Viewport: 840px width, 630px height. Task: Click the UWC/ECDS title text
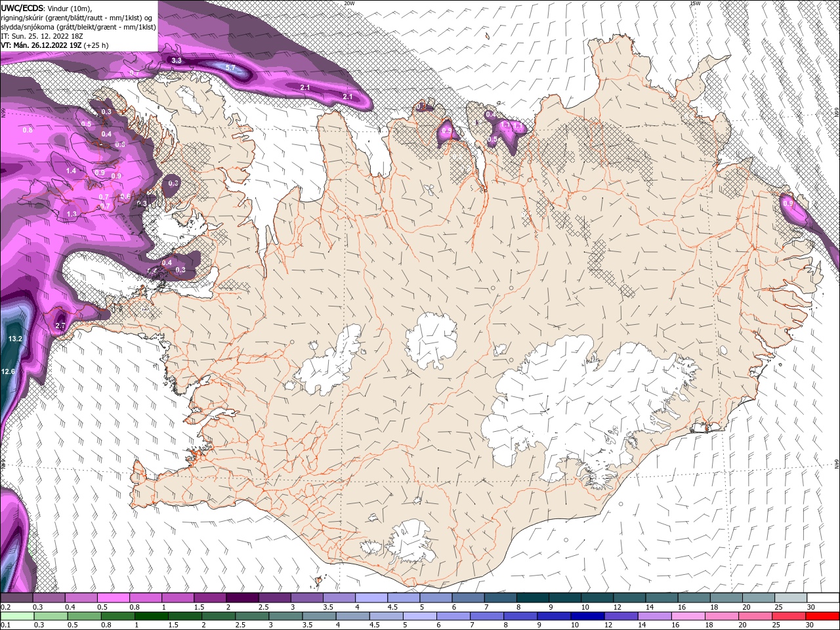[x=23, y=8]
